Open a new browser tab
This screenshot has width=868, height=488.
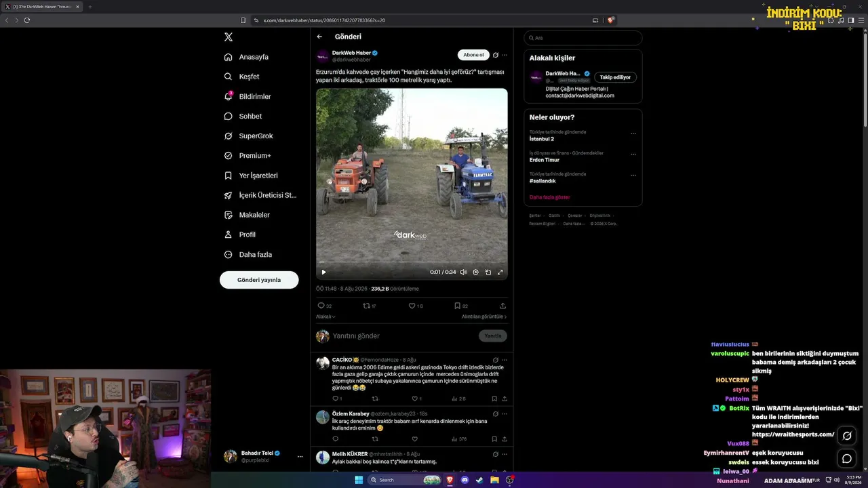point(90,7)
